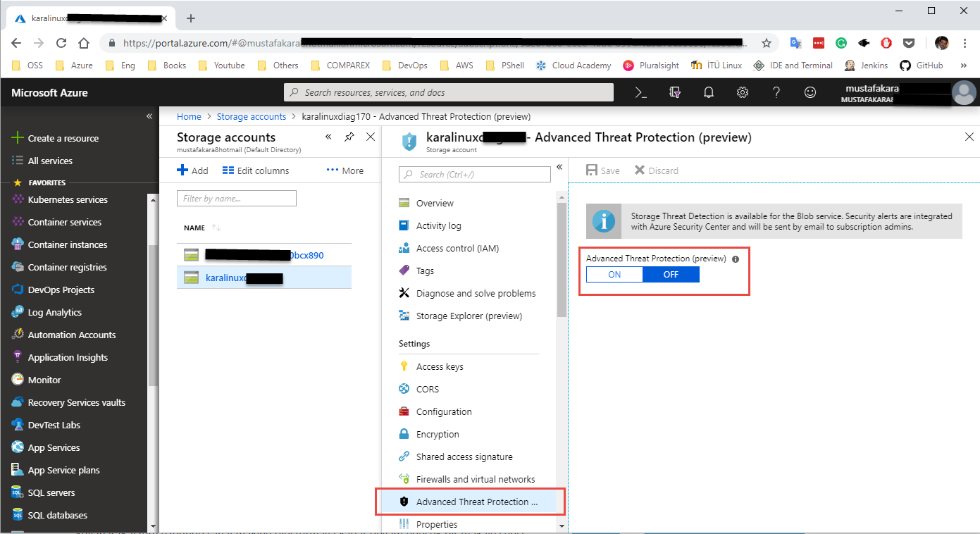Open the More commands menu
980x534 pixels.
click(x=345, y=170)
